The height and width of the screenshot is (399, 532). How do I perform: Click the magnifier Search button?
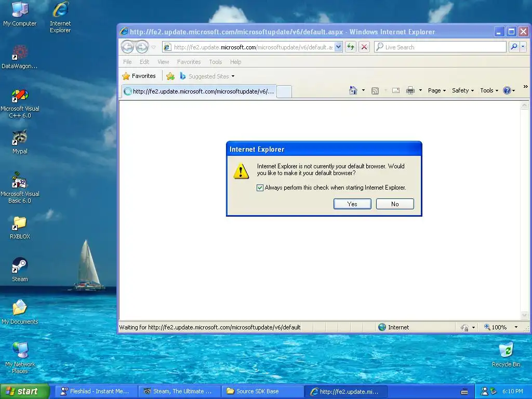514,47
